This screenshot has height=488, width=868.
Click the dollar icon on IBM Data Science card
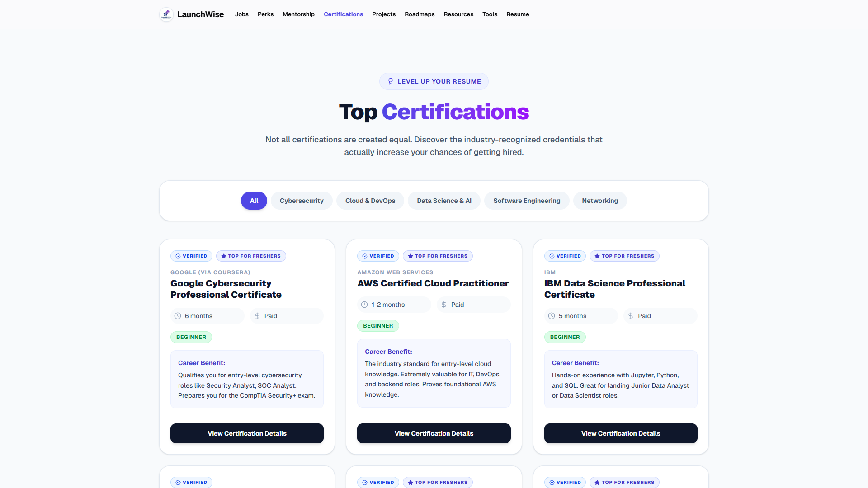coord(631,316)
